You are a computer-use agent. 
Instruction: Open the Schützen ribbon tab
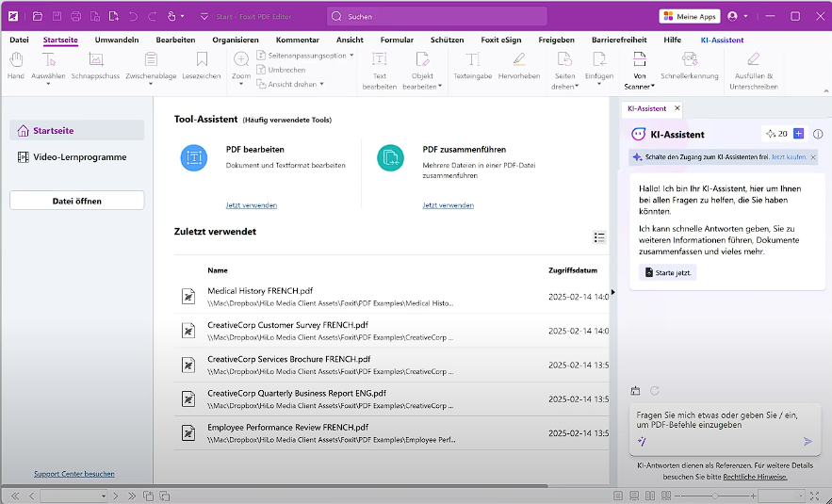click(447, 40)
